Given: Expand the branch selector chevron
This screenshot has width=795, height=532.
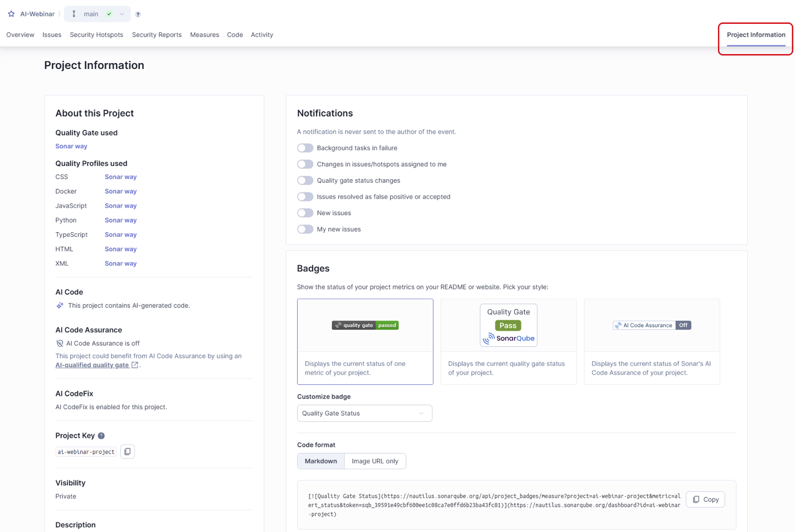Looking at the screenshot, I should tap(121, 14).
